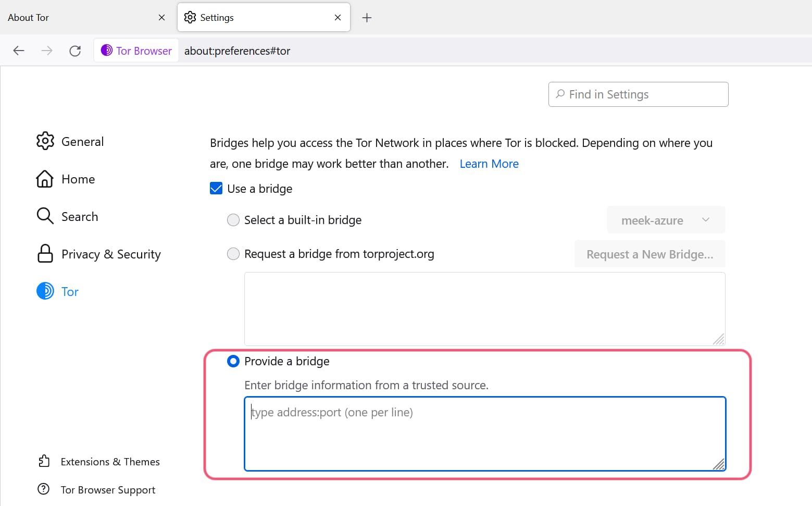The image size is (812, 506).
Task: Open Home settings category
Action: [66, 179]
